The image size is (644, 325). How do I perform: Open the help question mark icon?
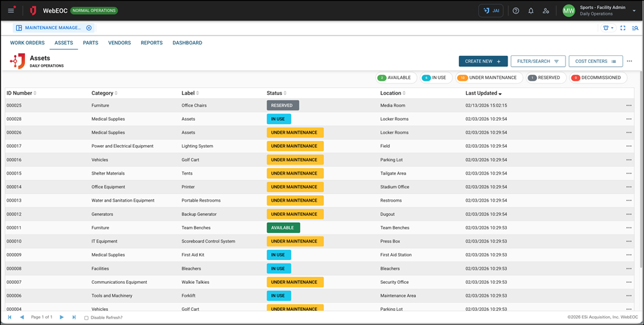pos(515,11)
